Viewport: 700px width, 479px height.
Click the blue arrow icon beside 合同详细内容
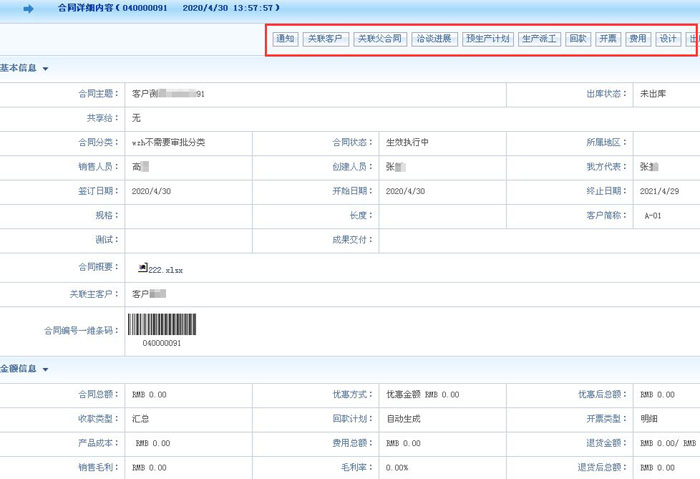[27, 8]
